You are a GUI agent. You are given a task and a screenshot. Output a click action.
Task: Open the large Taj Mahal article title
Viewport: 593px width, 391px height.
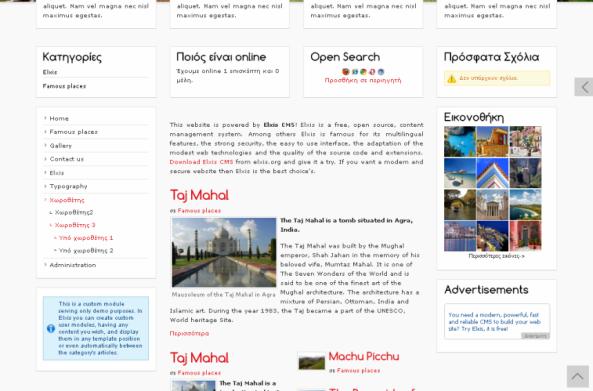[x=199, y=195]
